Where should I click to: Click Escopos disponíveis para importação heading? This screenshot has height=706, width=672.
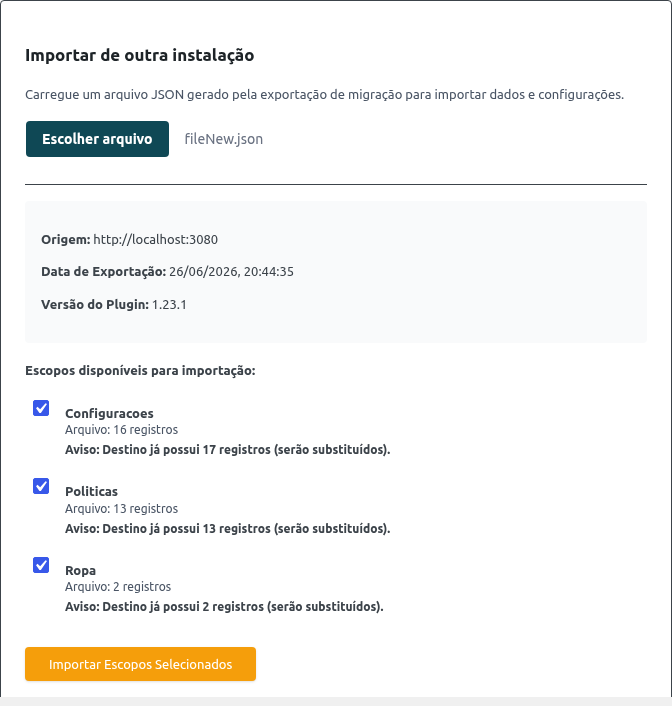tap(141, 371)
